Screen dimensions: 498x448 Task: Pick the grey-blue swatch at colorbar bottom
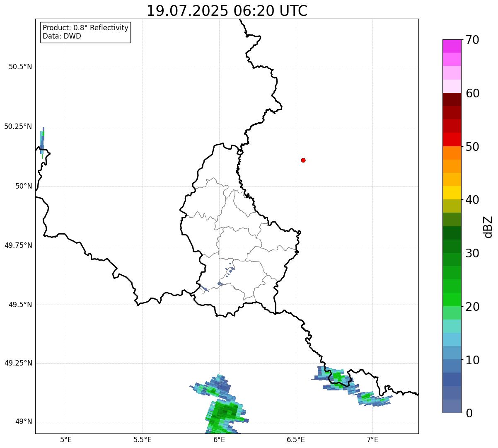(452, 406)
